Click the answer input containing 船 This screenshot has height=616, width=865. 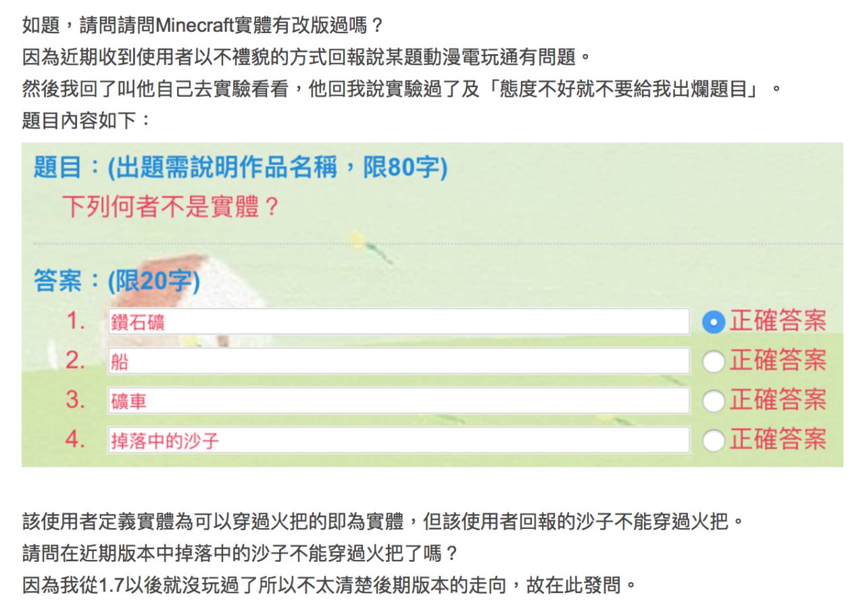click(x=398, y=362)
